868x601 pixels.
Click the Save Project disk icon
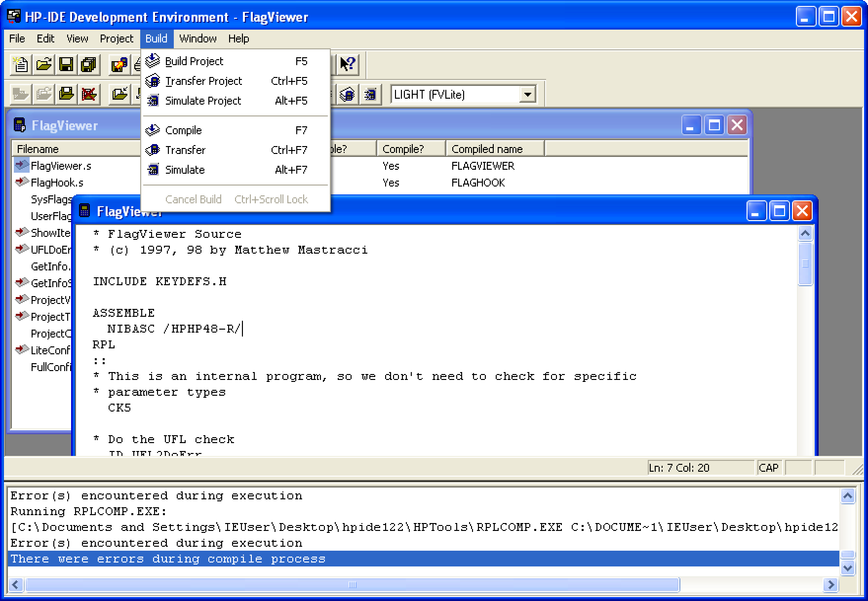click(x=66, y=94)
